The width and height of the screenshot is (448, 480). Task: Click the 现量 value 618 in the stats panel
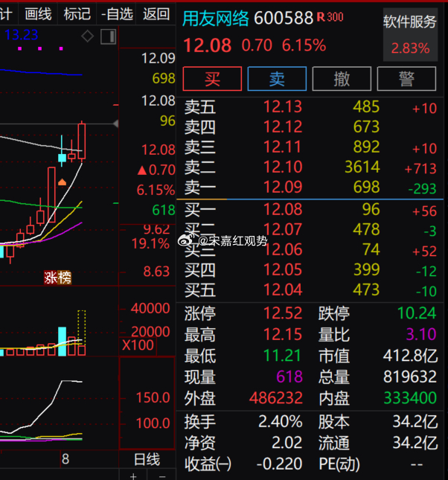point(289,377)
